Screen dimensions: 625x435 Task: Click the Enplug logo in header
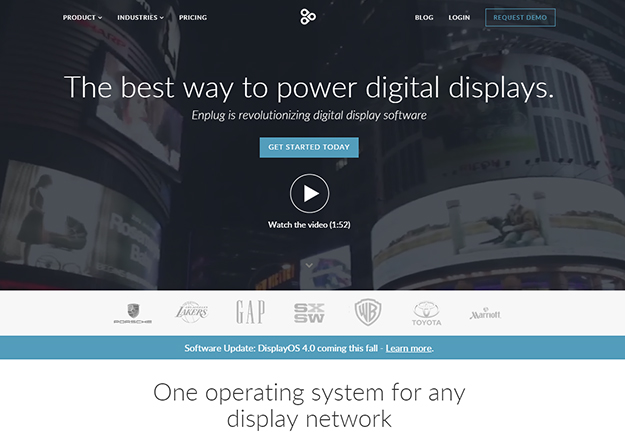[x=309, y=17]
